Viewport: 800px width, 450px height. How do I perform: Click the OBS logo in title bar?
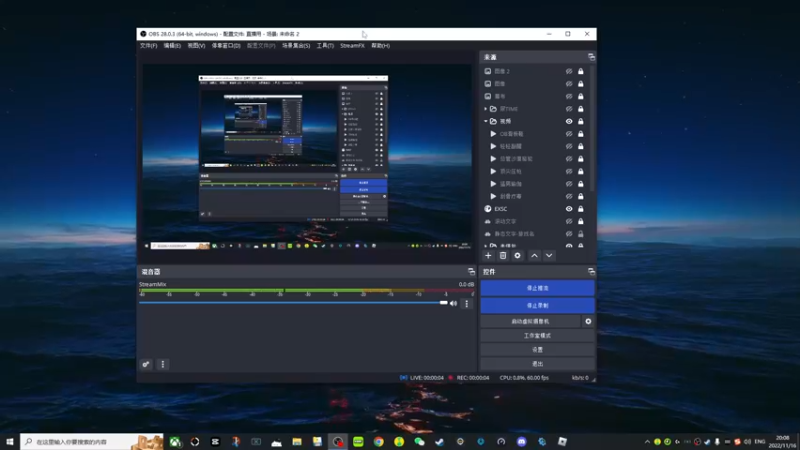pyautogui.click(x=143, y=34)
